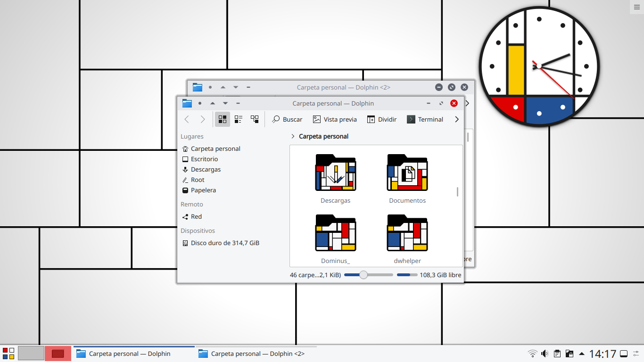Expand hidden system tray icons
The height and width of the screenshot is (362, 644).
pyautogui.click(x=582, y=354)
